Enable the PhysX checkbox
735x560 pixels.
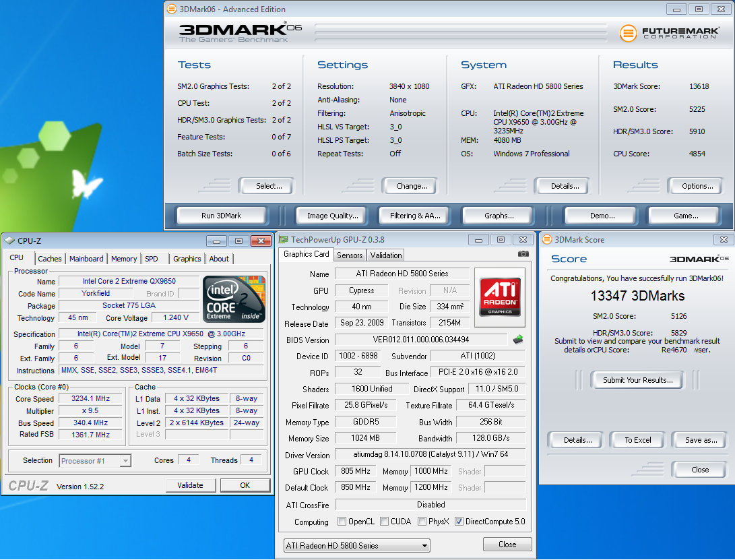pos(422,522)
